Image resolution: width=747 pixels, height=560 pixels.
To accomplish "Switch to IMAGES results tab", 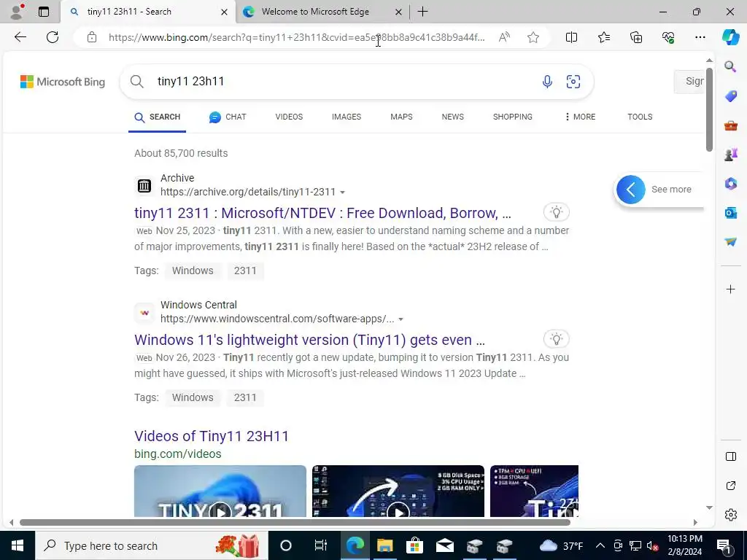I will click(347, 117).
